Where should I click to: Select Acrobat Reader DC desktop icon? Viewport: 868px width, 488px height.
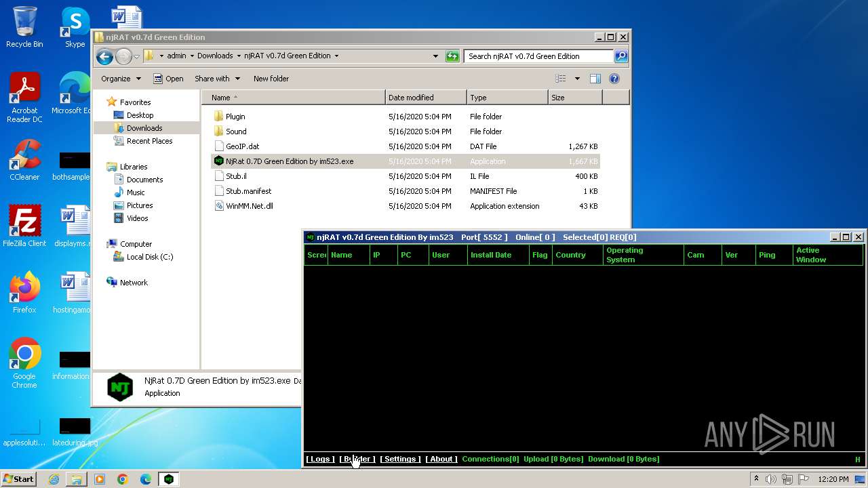point(24,98)
